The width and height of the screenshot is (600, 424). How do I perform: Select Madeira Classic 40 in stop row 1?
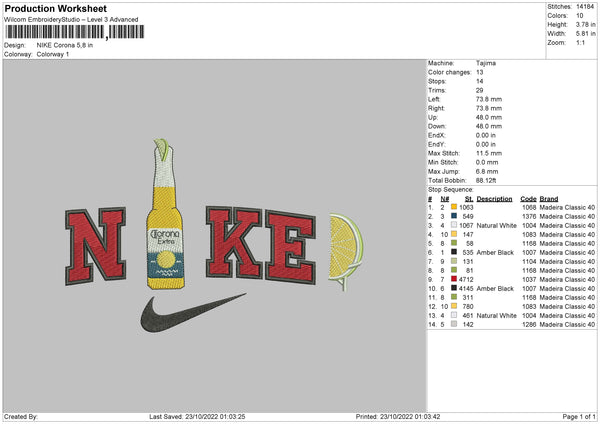point(567,207)
